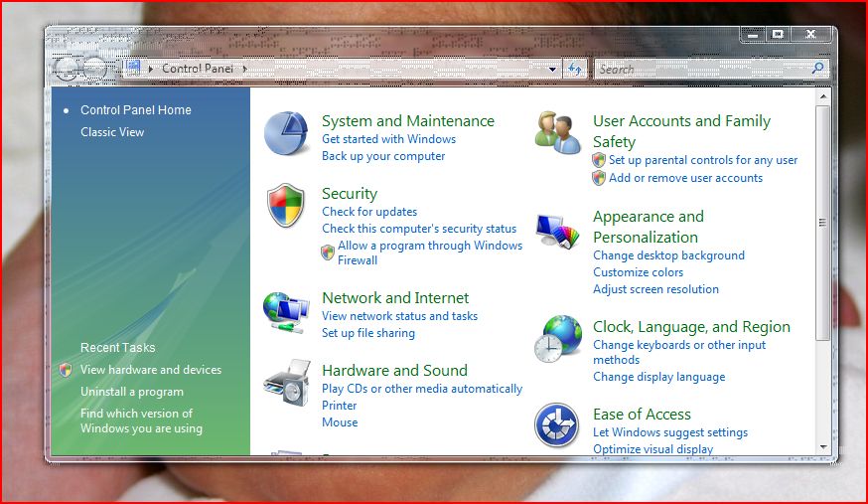Click the Control Panel icon in address bar
The height and width of the screenshot is (504, 868).
click(x=133, y=69)
